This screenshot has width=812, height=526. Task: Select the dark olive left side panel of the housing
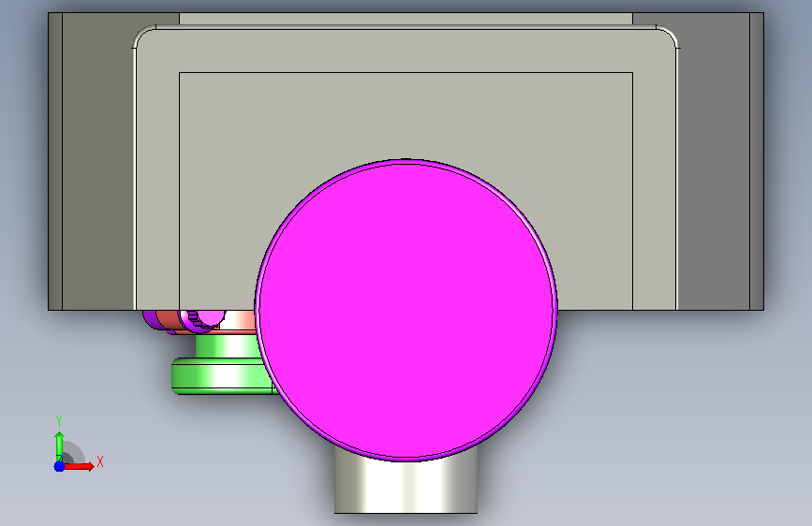click(97, 162)
